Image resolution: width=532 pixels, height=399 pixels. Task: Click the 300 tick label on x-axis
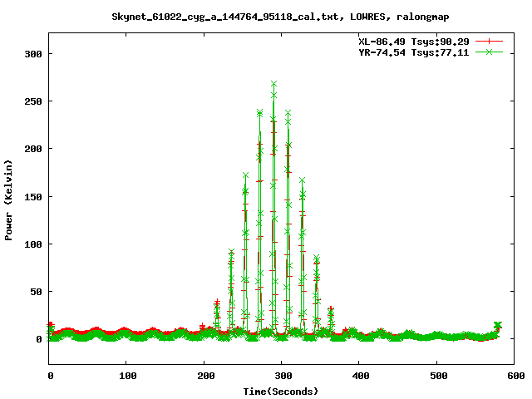pos(282,376)
